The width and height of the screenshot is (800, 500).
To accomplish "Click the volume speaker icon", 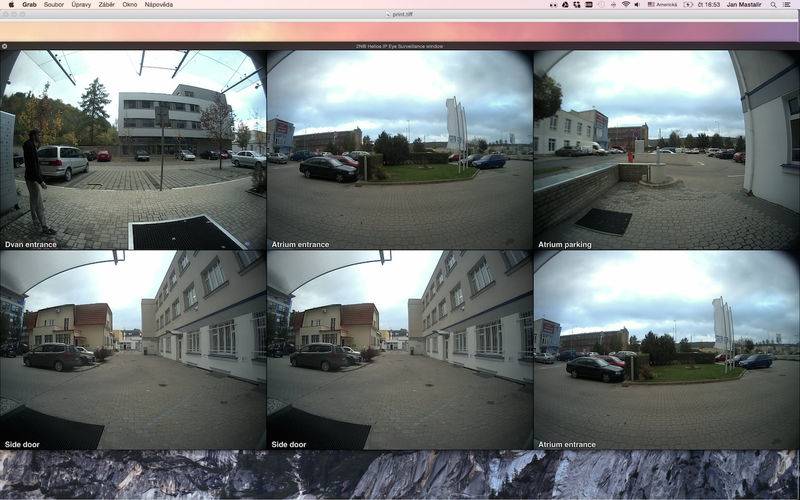I will (637, 4).
